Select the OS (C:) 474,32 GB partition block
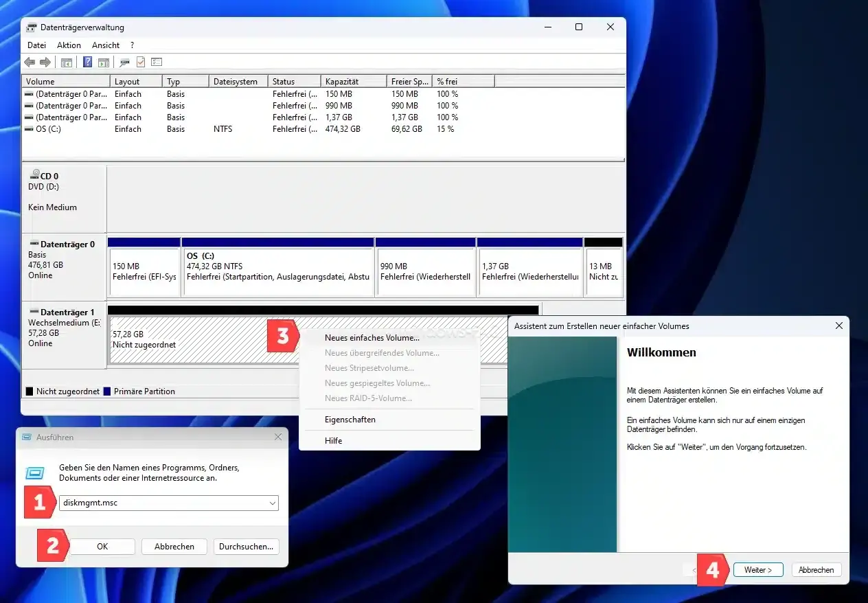 (x=278, y=267)
